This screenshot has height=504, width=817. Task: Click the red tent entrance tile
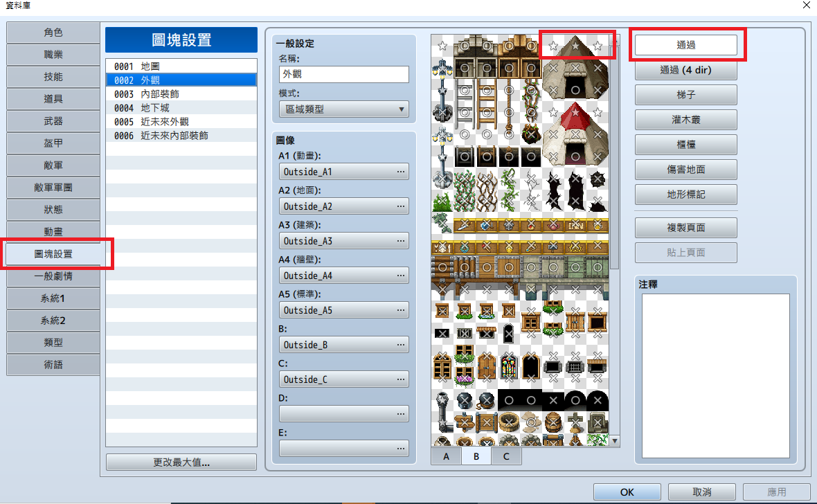pos(575,156)
